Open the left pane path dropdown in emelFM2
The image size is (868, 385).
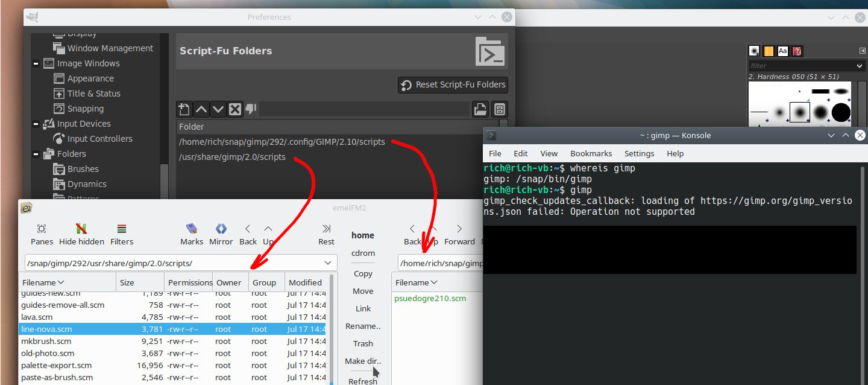coord(329,263)
